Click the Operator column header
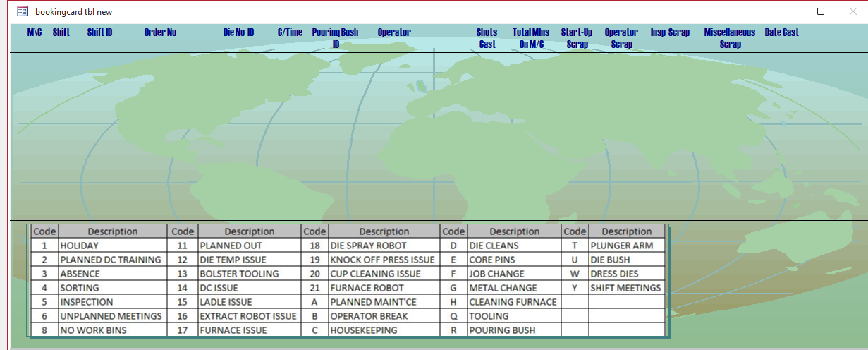 [394, 32]
